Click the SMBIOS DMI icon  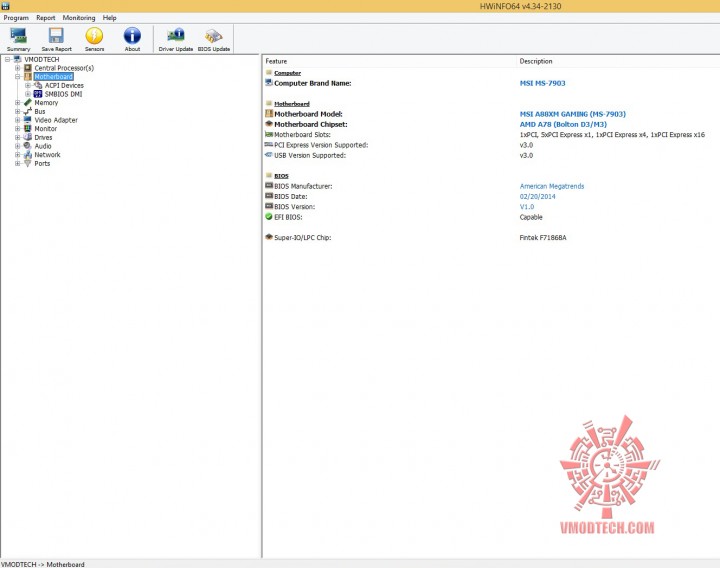[38, 94]
